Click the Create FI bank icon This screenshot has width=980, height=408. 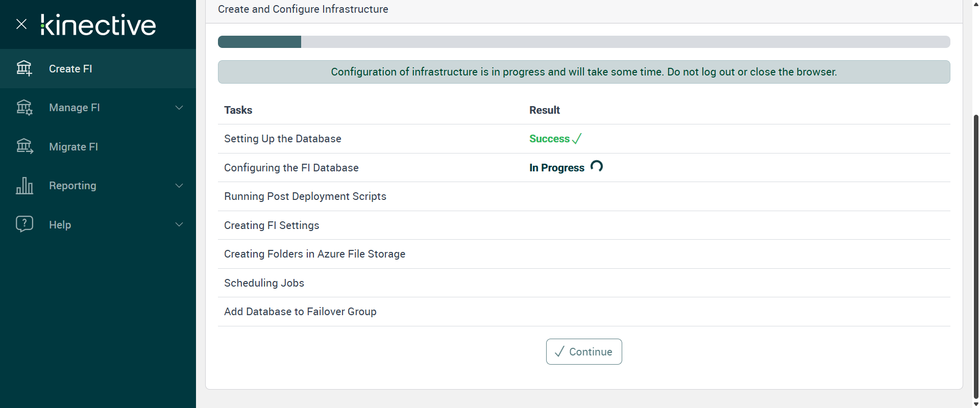point(24,68)
